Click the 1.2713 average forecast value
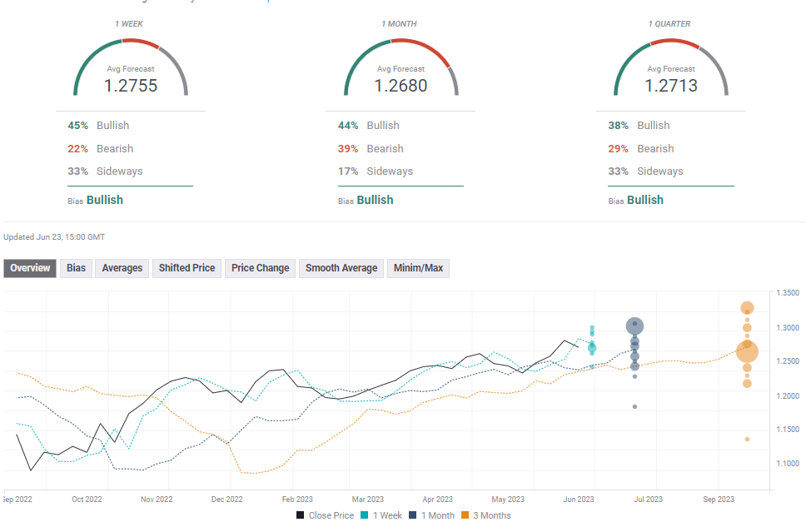 [671, 85]
